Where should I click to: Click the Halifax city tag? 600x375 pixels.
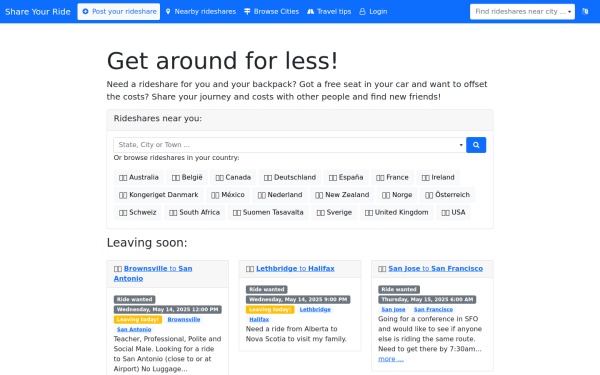[x=259, y=320]
